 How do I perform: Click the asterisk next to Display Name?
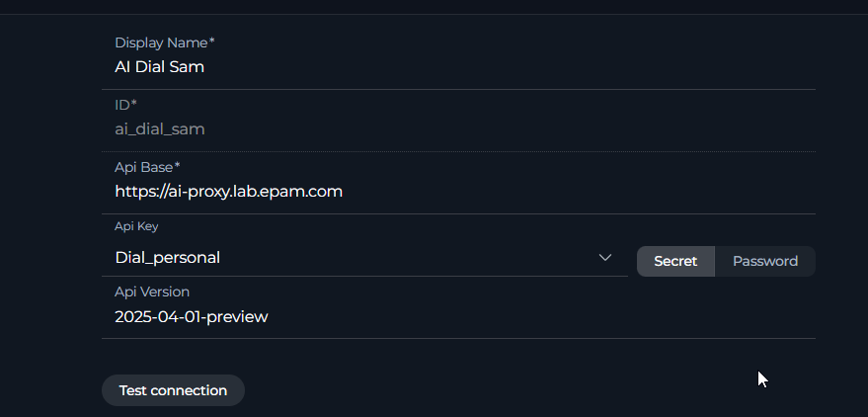tap(211, 42)
